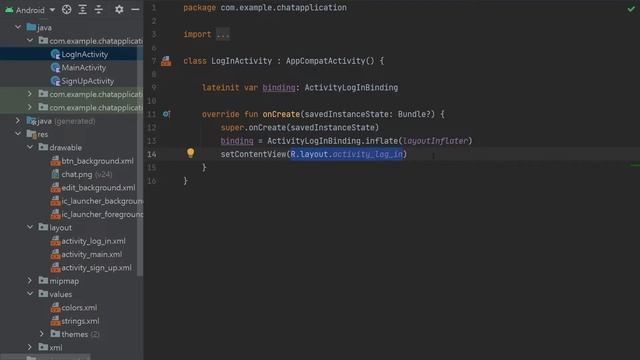Click the drawable folder icon
The width and height of the screenshot is (640, 360).
click(x=43, y=147)
